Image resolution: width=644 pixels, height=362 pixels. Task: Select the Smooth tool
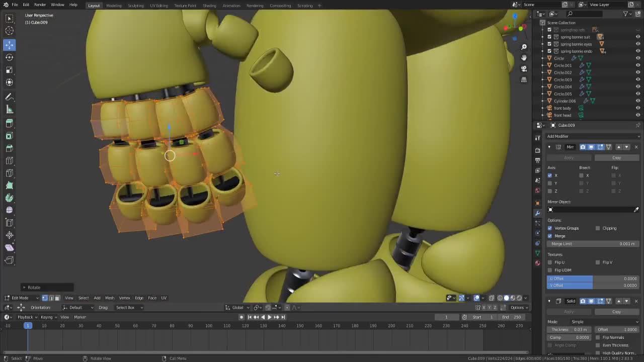click(9, 210)
